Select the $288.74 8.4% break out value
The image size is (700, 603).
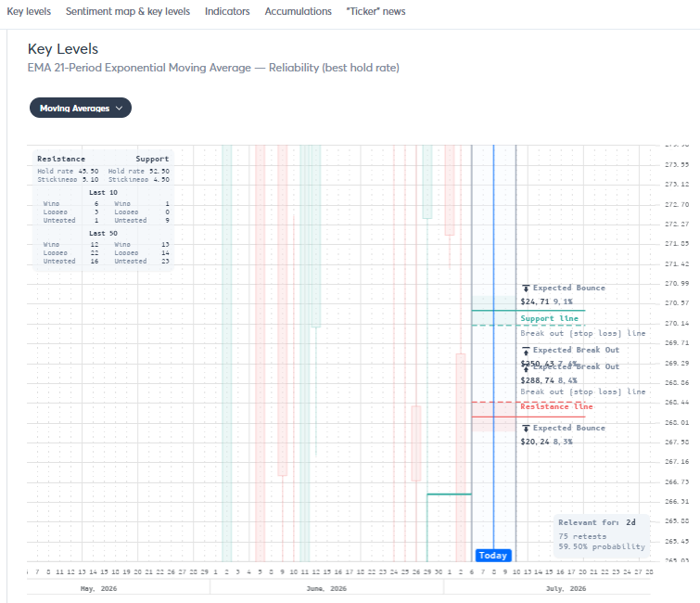549,380
